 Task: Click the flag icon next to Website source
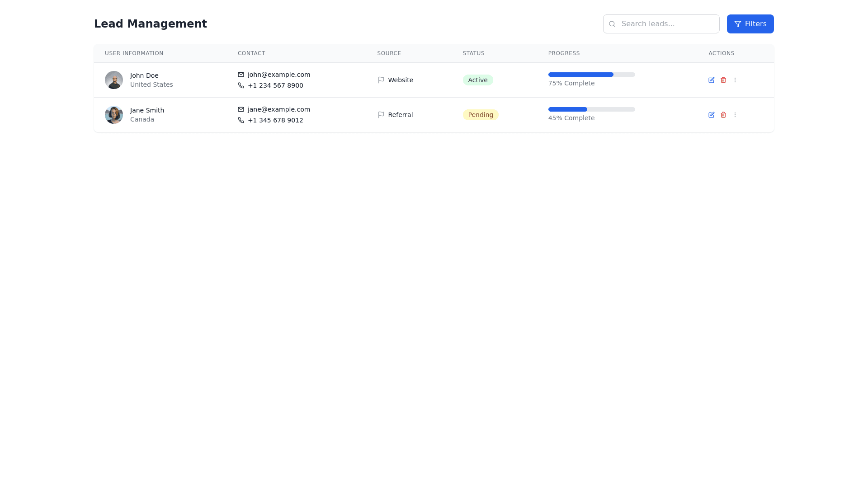click(381, 80)
